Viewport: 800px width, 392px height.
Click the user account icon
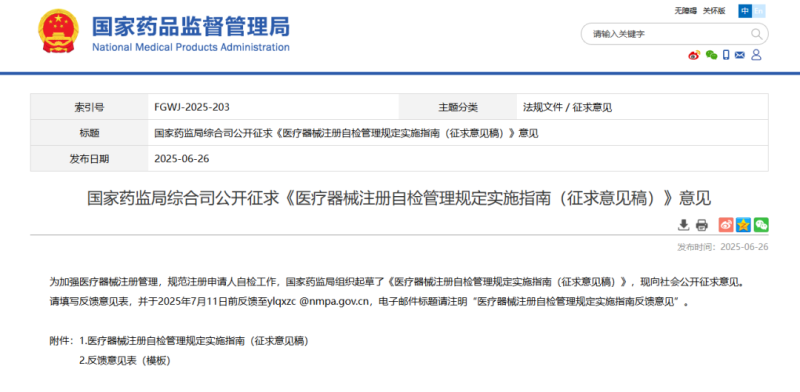pyautogui.click(x=756, y=55)
